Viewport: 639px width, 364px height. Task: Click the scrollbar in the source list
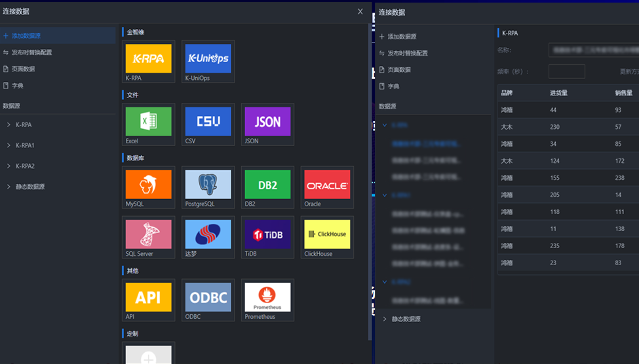coord(370,181)
